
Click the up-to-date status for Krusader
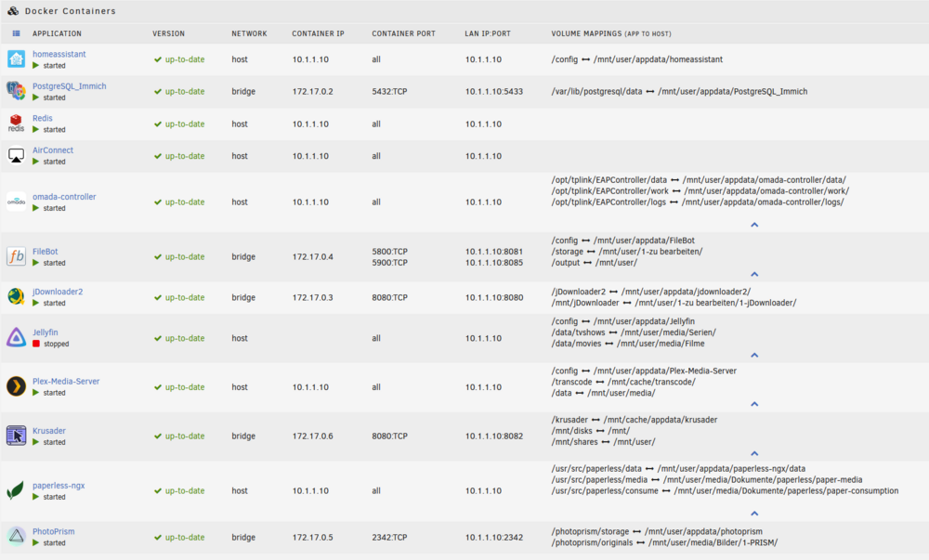(x=179, y=436)
